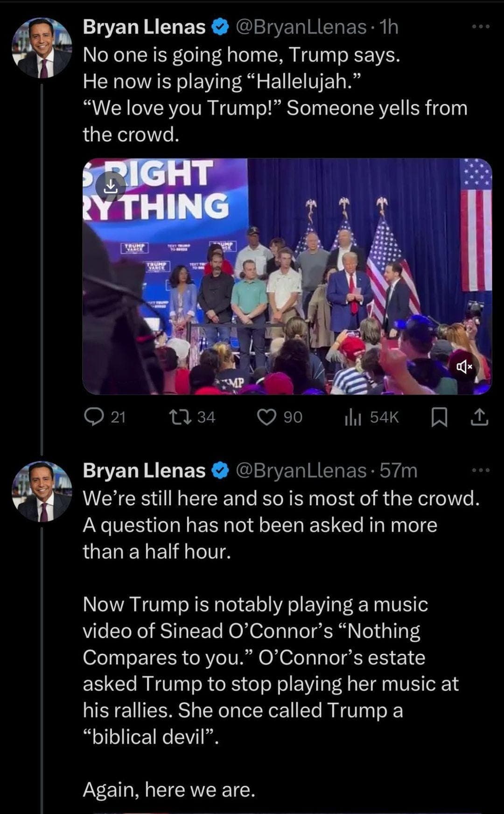
Task: Open Bryan Llenas avatar on first tweet
Action: [x=42, y=49]
